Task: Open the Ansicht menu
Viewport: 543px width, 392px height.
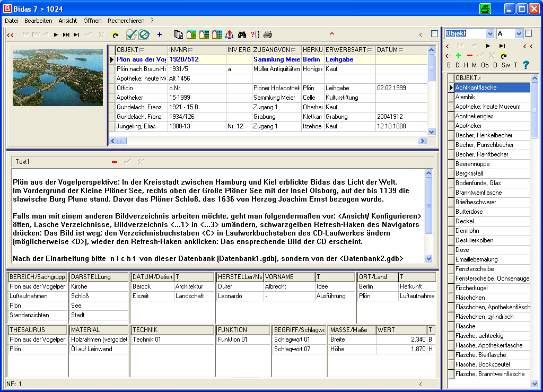Action: pyautogui.click(x=67, y=21)
